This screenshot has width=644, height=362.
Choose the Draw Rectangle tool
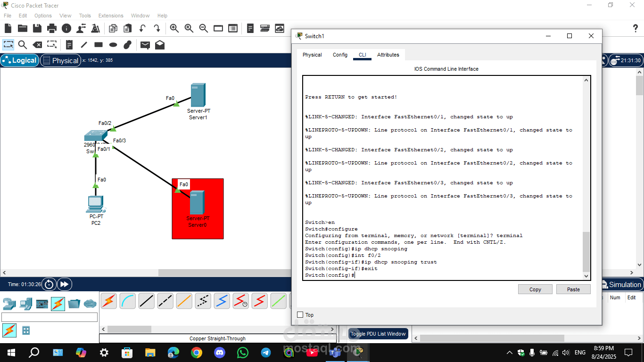99,45
